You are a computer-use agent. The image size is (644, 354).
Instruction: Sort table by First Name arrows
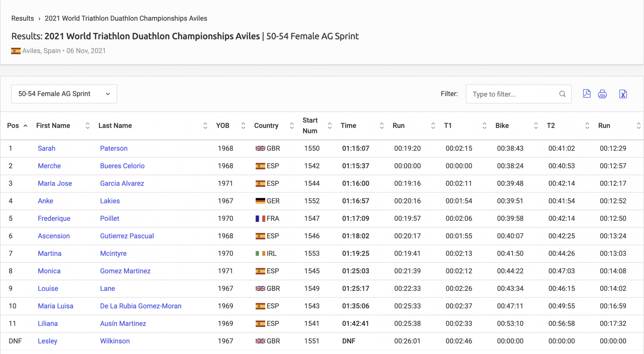point(87,126)
